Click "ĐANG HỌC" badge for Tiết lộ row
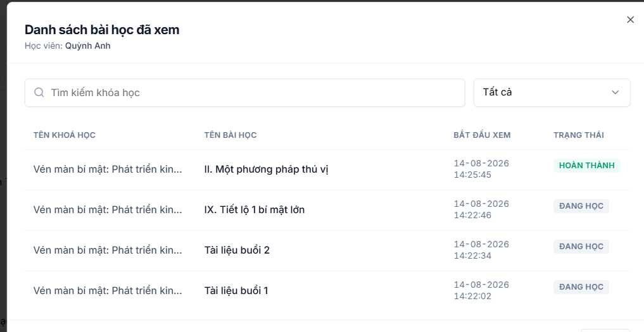This screenshot has width=644, height=332. tap(581, 206)
